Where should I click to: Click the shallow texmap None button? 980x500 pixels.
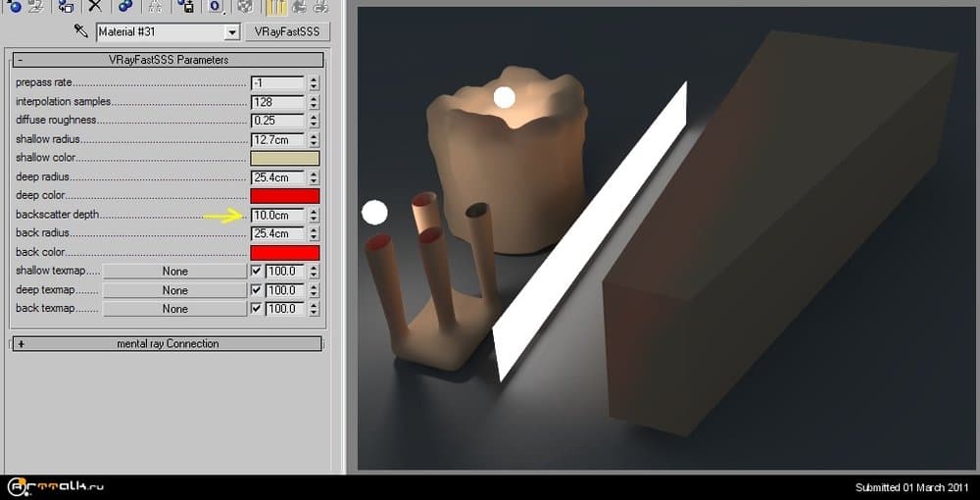(175, 272)
